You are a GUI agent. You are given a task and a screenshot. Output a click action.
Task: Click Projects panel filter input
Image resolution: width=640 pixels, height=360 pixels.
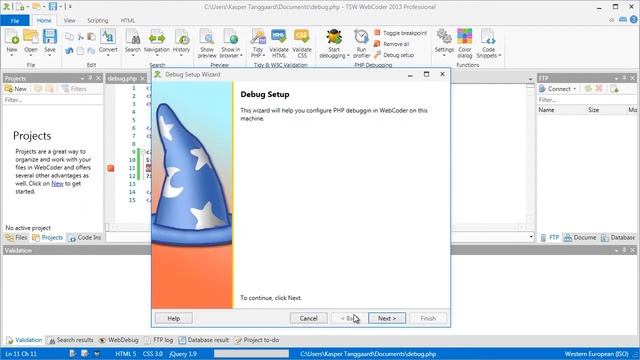[x=53, y=100]
